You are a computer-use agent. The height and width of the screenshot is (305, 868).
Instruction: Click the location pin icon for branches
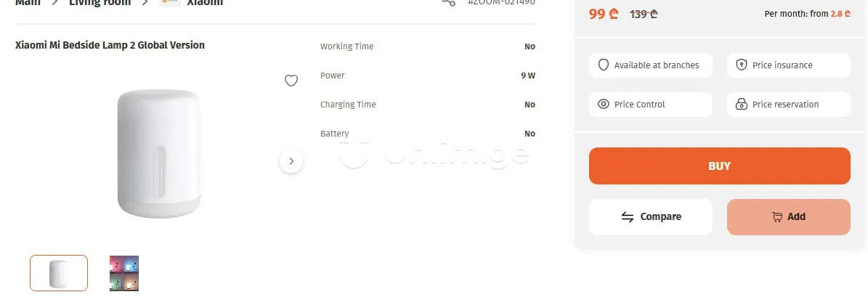pyautogui.click(x=603, y=65)
